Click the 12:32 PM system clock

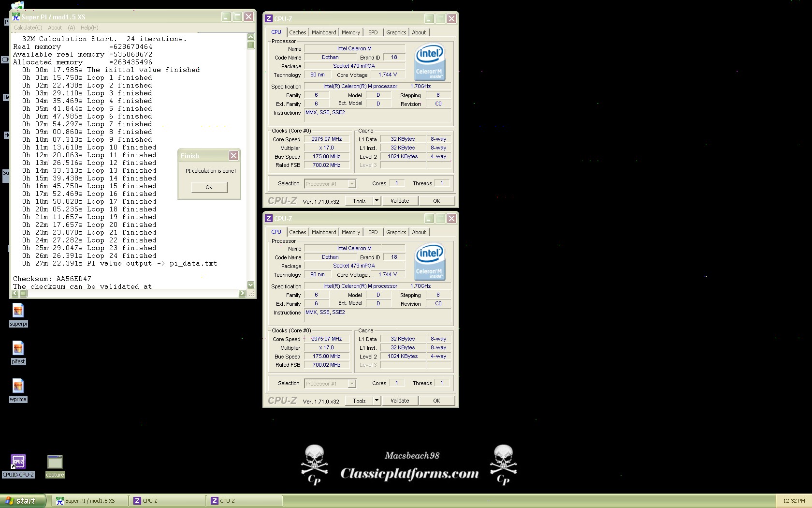(x=794, y=501)
